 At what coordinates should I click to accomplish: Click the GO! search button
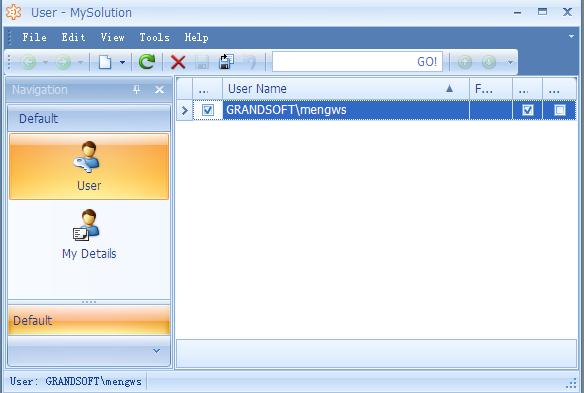click(x=427, y=61)
